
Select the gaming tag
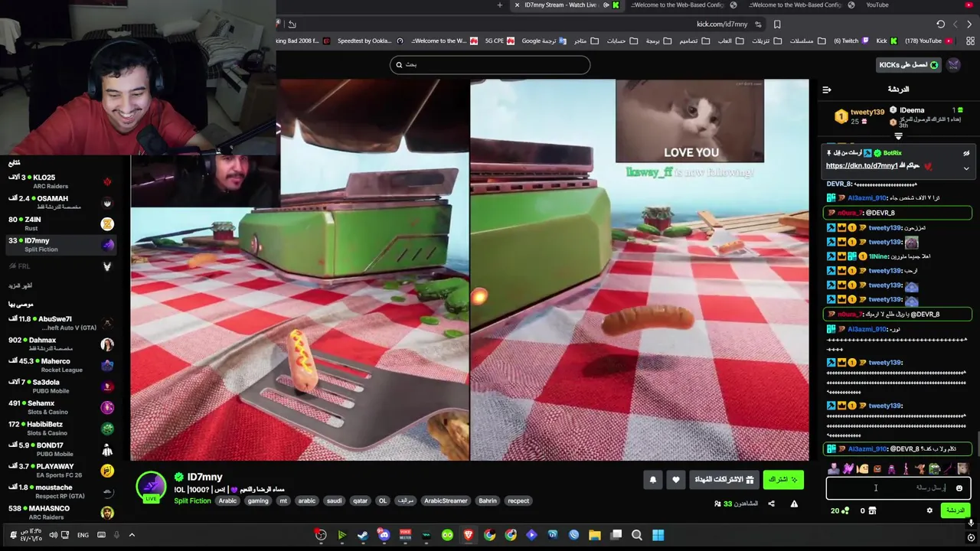pos(258,501)
